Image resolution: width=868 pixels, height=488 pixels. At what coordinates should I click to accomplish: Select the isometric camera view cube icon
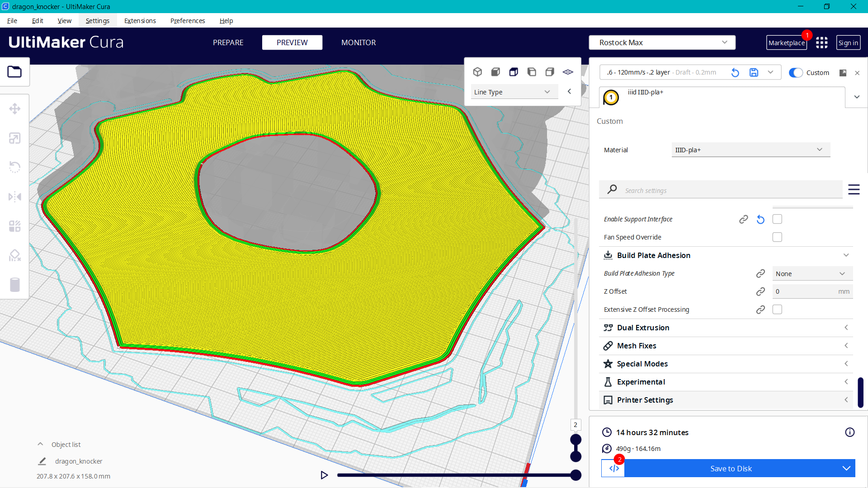point(477,71)
